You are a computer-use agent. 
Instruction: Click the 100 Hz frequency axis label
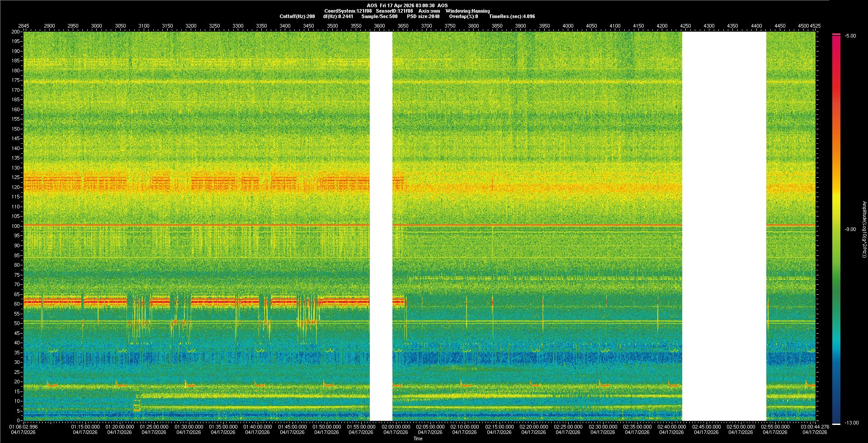point(15,226)
